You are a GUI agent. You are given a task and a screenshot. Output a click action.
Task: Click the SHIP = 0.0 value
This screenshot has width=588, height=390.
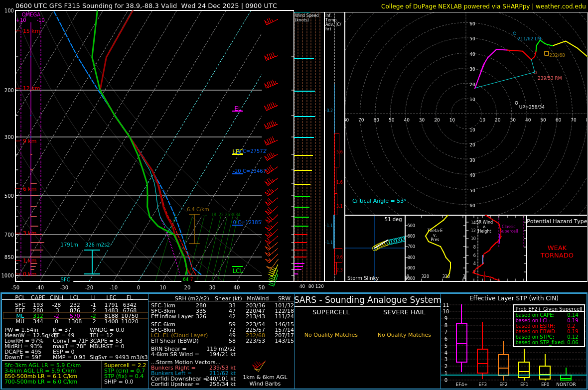119,382
